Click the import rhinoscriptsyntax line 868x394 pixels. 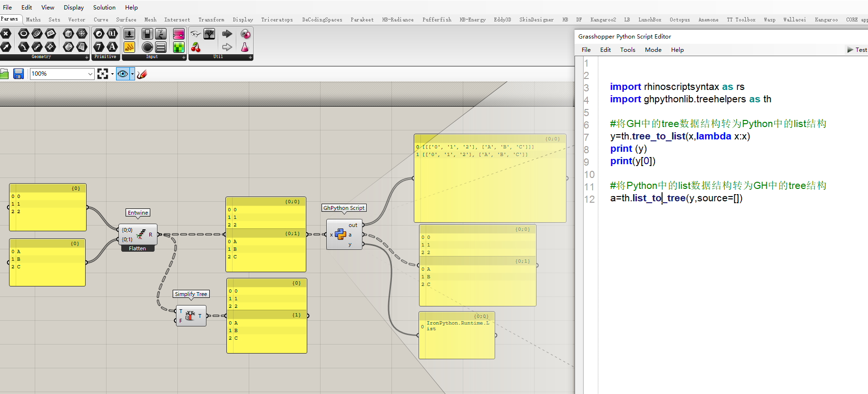click(x=677, y=87)
